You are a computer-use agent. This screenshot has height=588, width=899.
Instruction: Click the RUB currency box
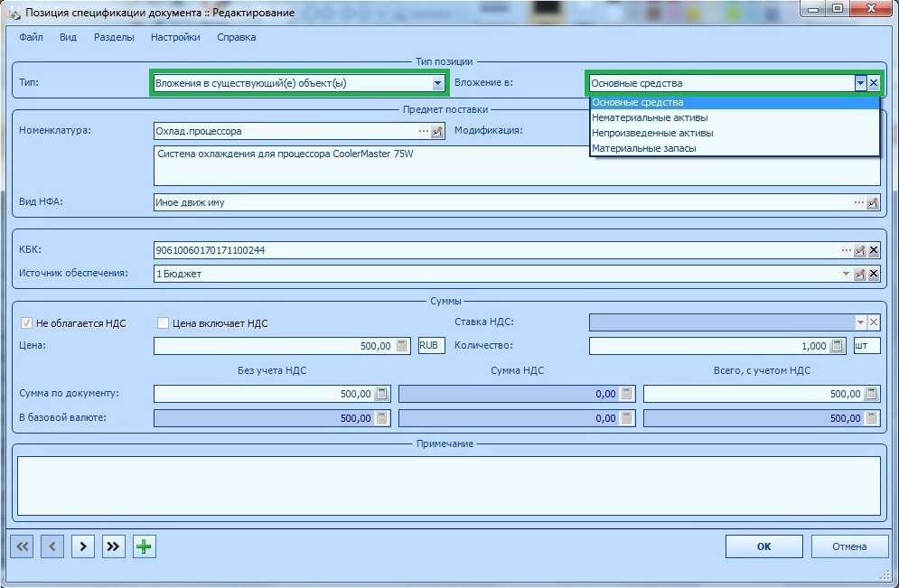click(431, 346)
